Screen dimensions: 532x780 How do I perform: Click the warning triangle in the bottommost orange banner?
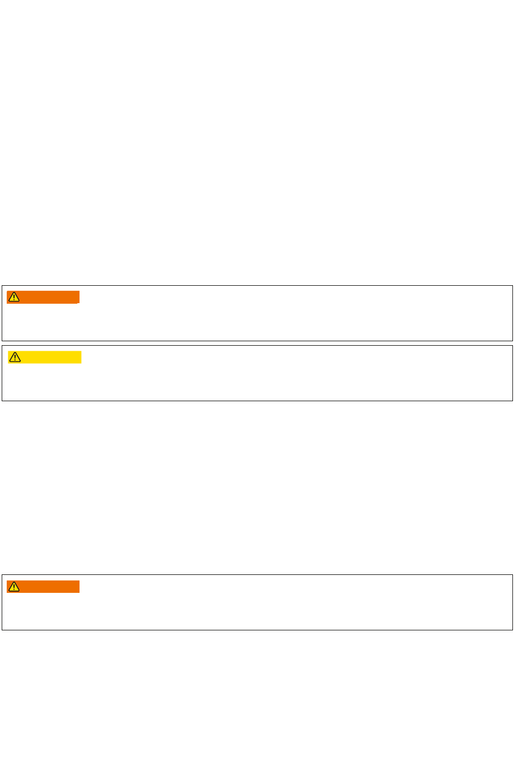[15, 587]
